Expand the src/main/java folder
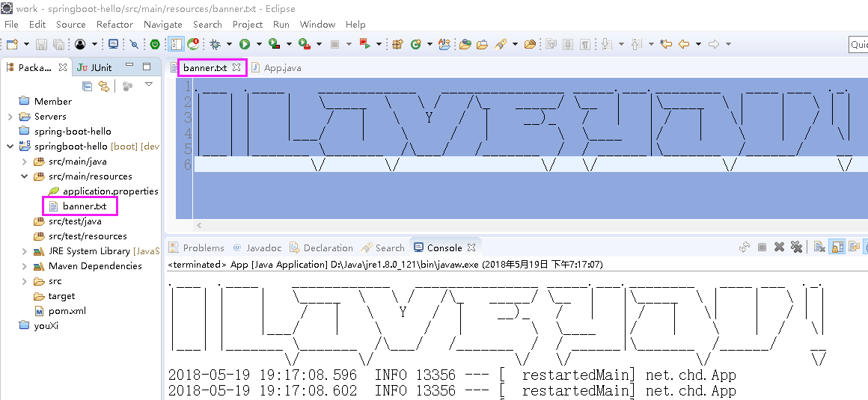The image size is (868, 400). coord(25,161)
